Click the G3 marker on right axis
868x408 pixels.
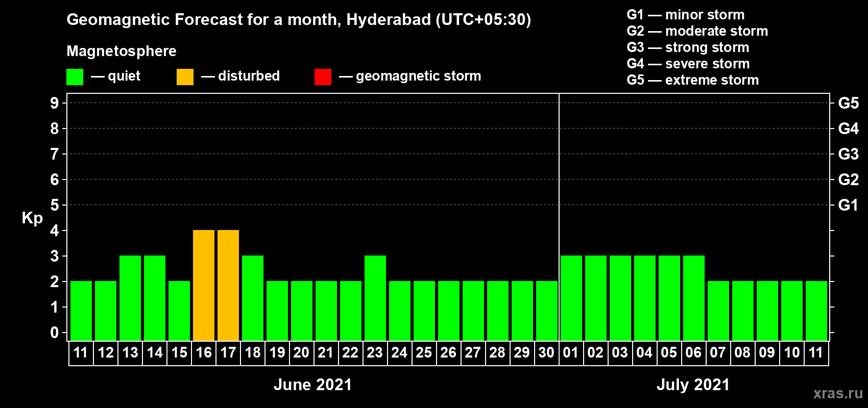(x=849, y=154)
